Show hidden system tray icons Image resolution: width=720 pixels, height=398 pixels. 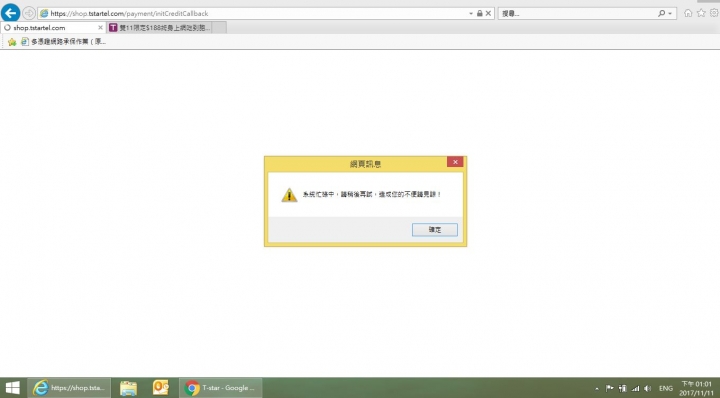(x=597, y=389)
